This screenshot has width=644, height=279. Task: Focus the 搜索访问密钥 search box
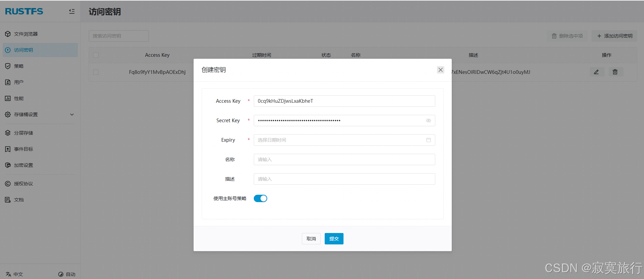pyautogui.click(x=119, y=36)
